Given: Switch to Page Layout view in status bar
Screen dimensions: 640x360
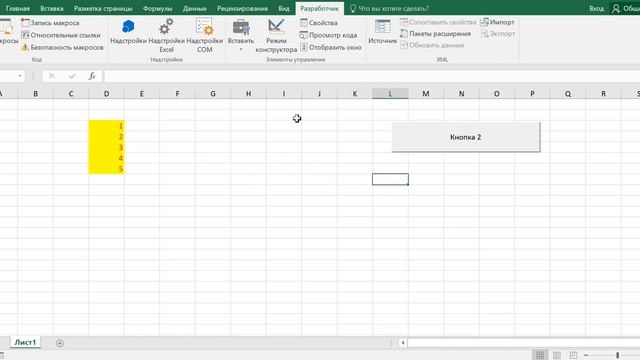Looking at the screenshot, I should tap(556, 355).
